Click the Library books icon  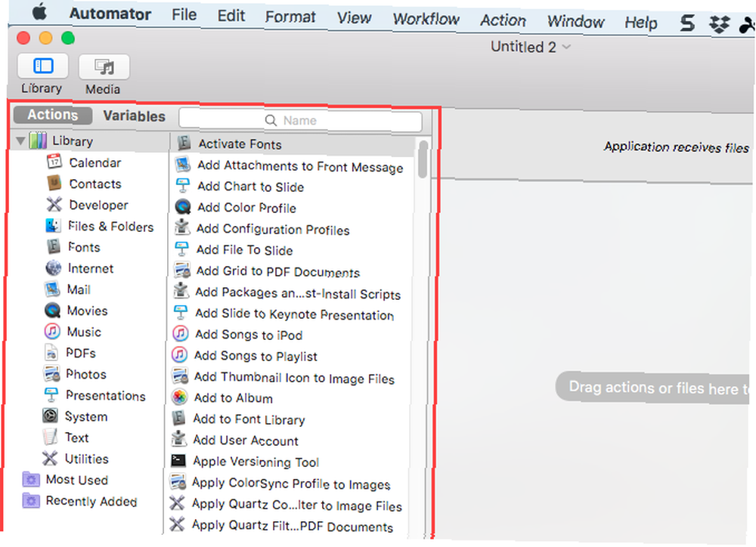click(x=38, y=141)
